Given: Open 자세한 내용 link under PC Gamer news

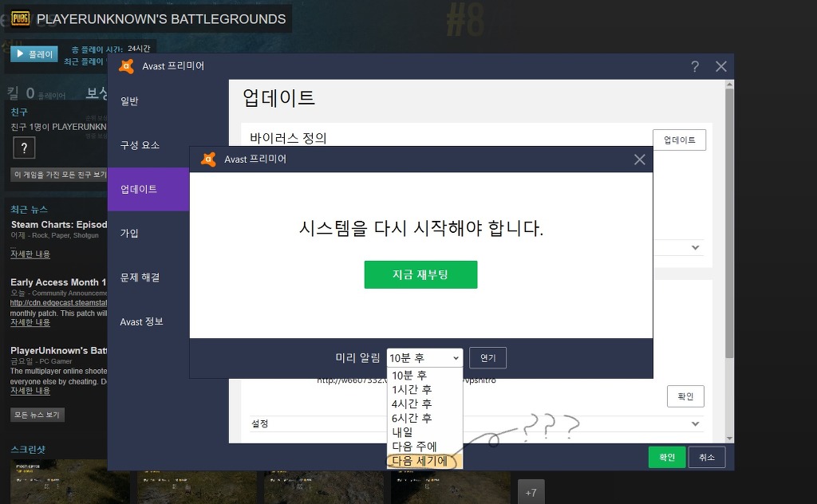Looking at the screenshot, I should click(x=30, y=391).
